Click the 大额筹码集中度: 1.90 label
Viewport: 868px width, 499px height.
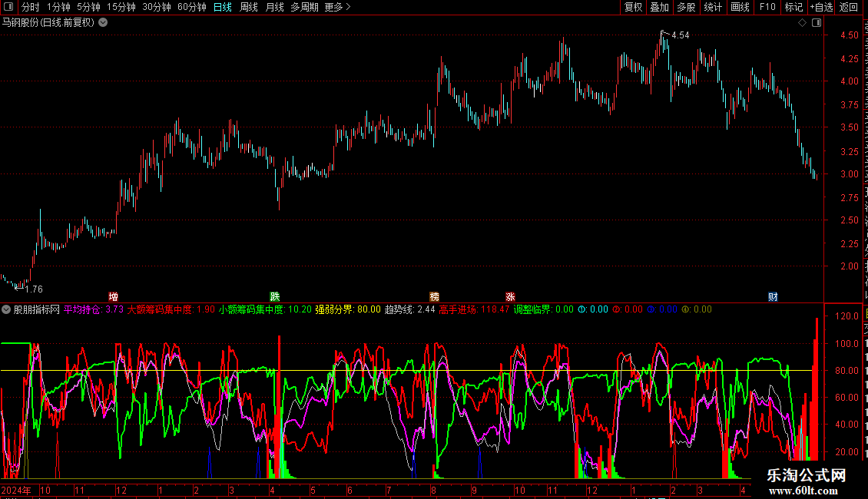[x=171, y=310]
